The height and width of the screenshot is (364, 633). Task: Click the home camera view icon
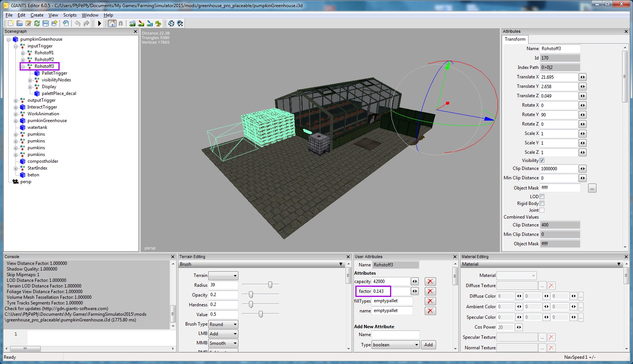112,23
